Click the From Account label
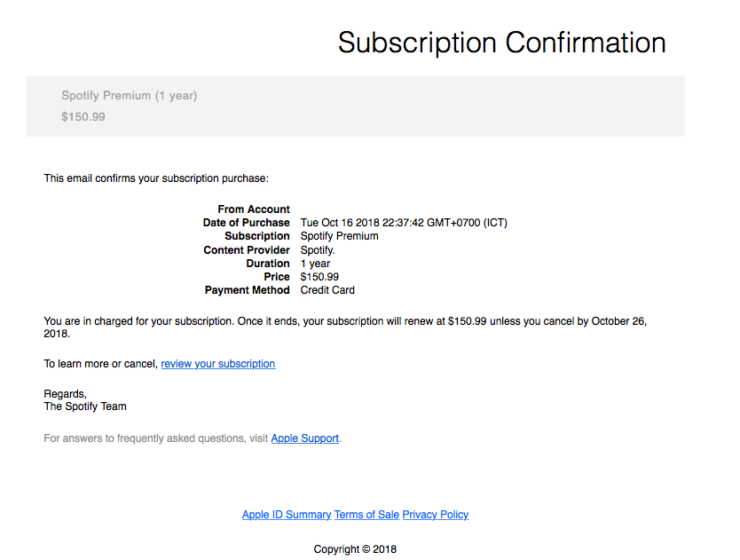This screenshot has height=560, width=740. [254, 209]
